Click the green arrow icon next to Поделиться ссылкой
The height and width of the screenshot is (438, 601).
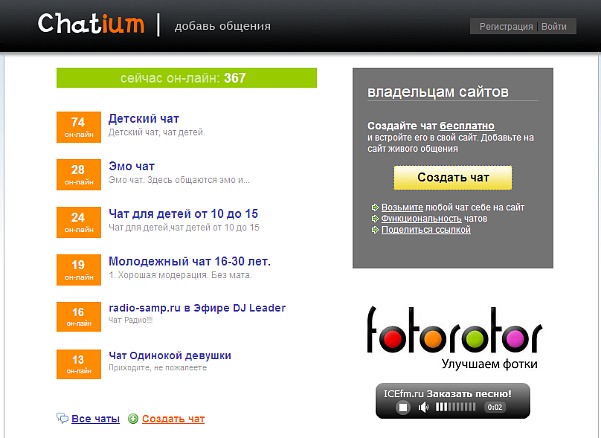[x=375, y=230]
